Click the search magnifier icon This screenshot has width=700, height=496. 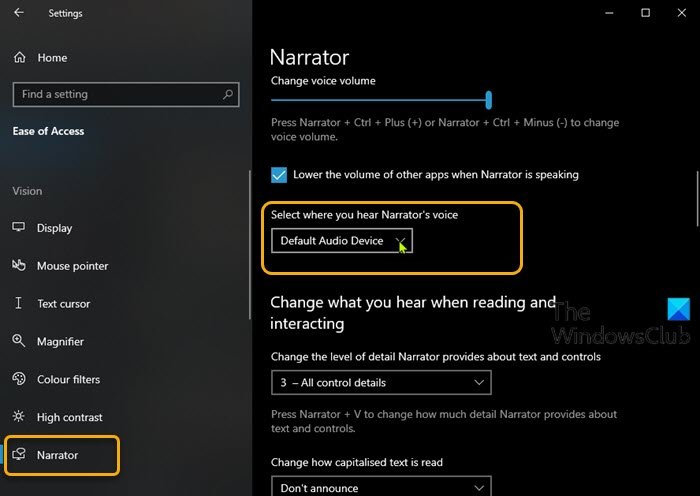point(228,94)
